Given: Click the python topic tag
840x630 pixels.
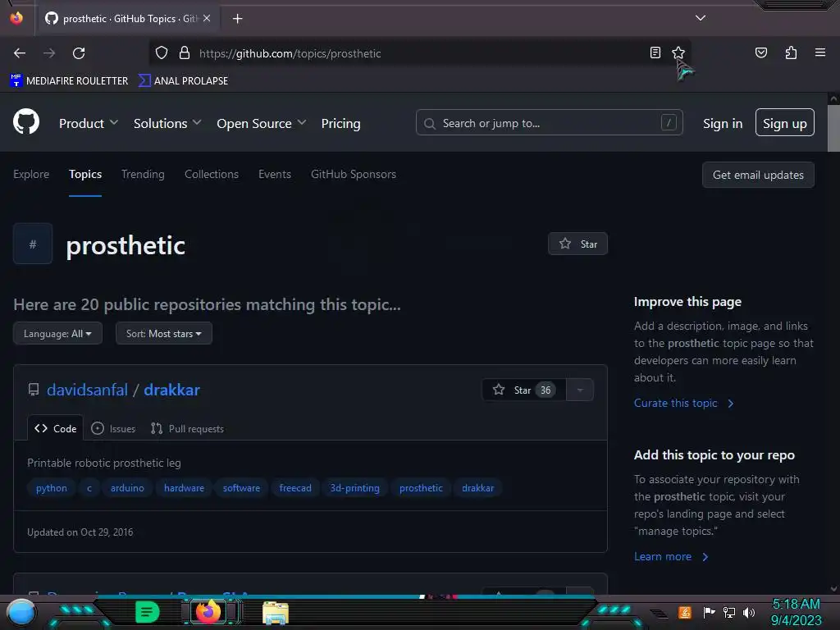Looking at the screenshot, I should tap(52, 488).
